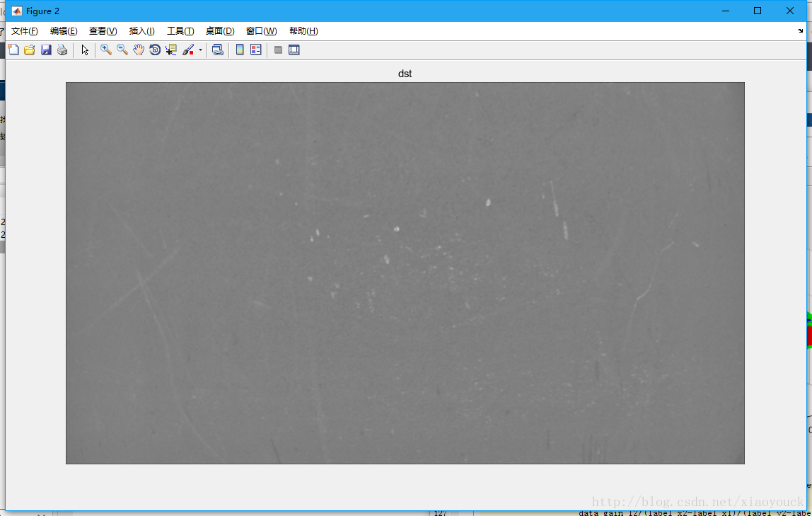Activate the Rotate 3D tool
This screenshot has height=516, width=812.
155,50
